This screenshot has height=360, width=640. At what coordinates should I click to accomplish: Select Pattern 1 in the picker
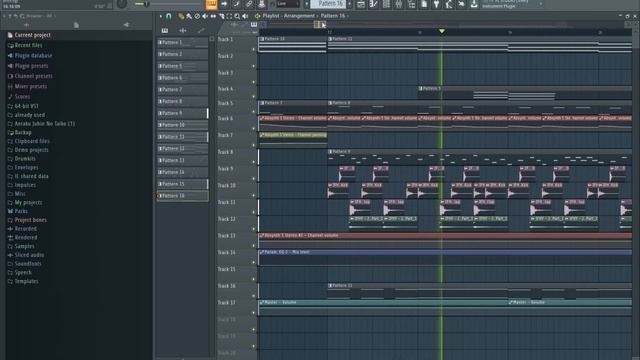pos(182,42)
